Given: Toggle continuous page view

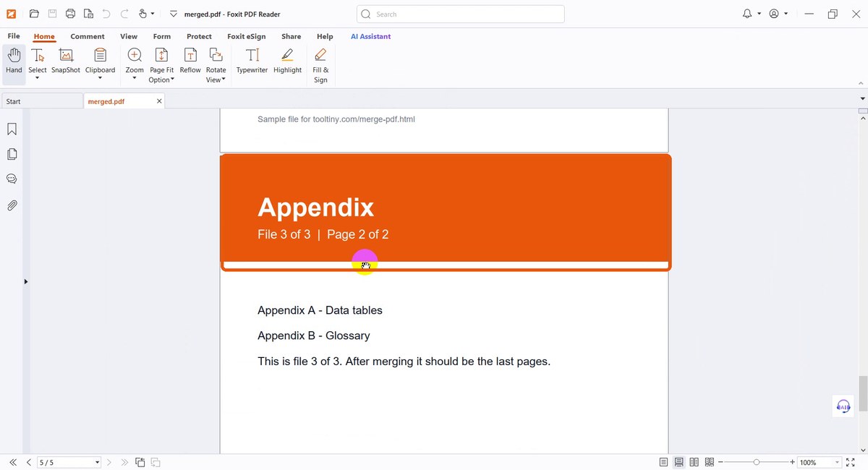Looking at the screenshot, I should (679, 462).
